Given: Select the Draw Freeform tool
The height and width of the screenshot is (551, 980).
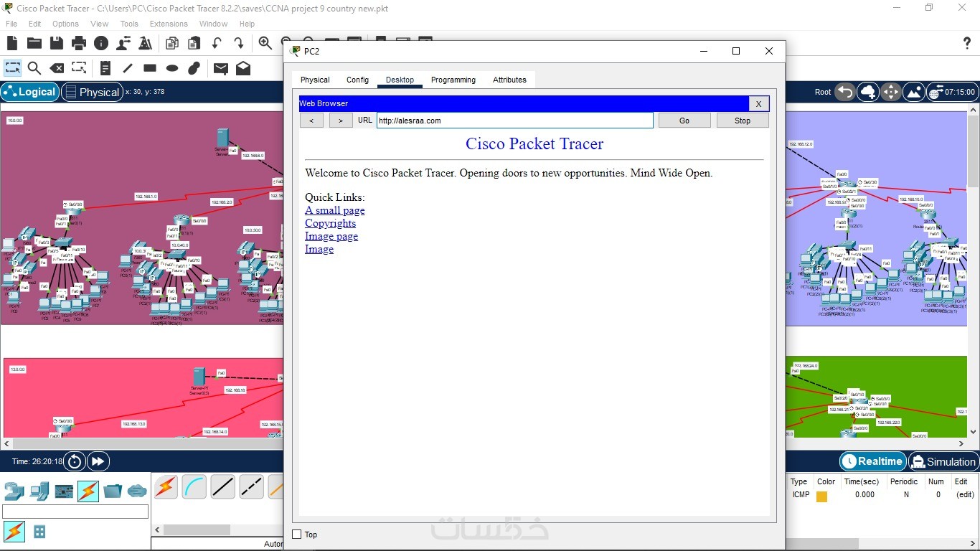Looking at the screenshot, I should (194, 68).
